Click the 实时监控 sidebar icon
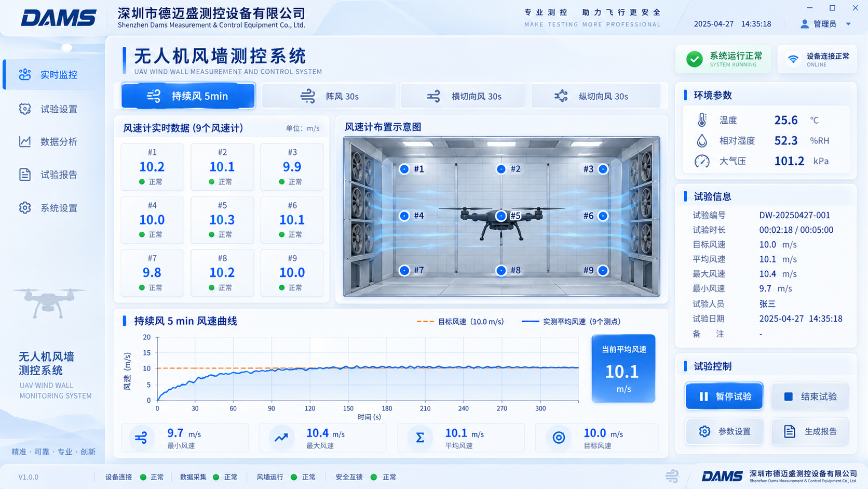The width and height of the screenshot is (868, 489). pyautogui.click(x=25, y=74)
